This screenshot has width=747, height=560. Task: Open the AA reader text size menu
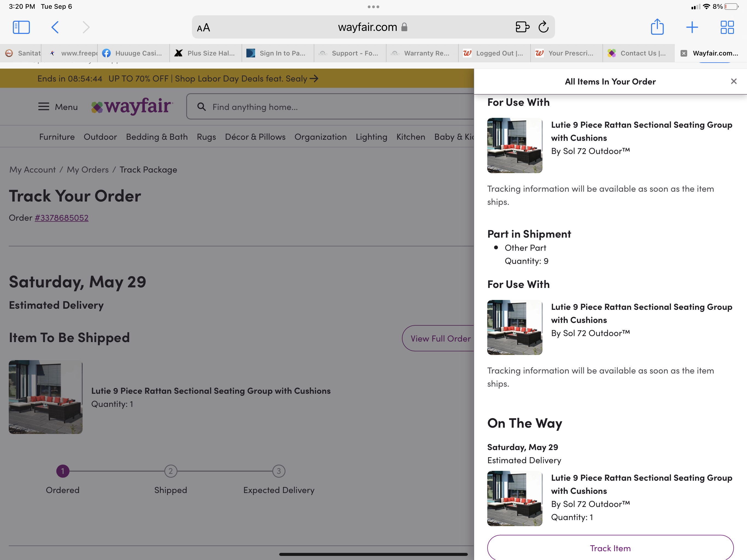pos(203,28)
